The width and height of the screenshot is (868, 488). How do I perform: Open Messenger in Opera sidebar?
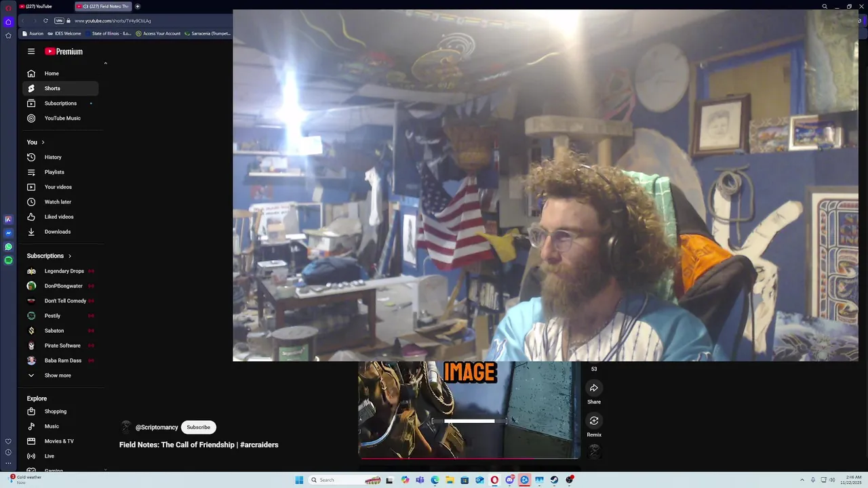pos(8,233)
